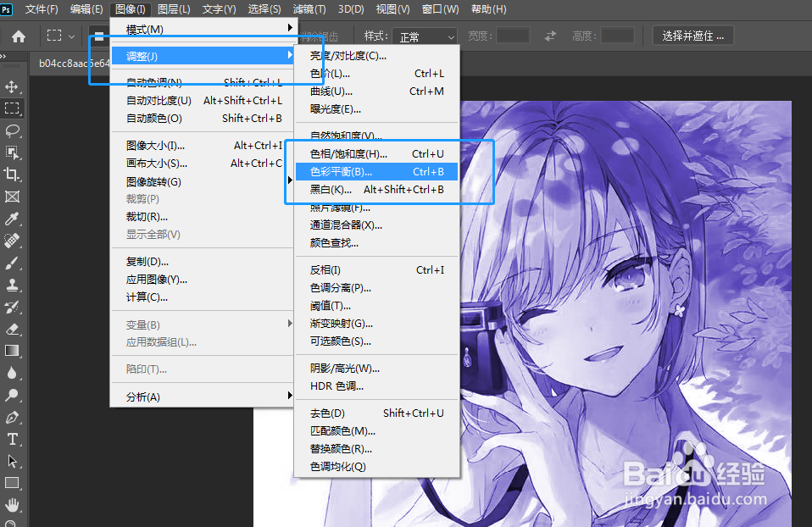Select the Object Selection tool

pos(12,153)
